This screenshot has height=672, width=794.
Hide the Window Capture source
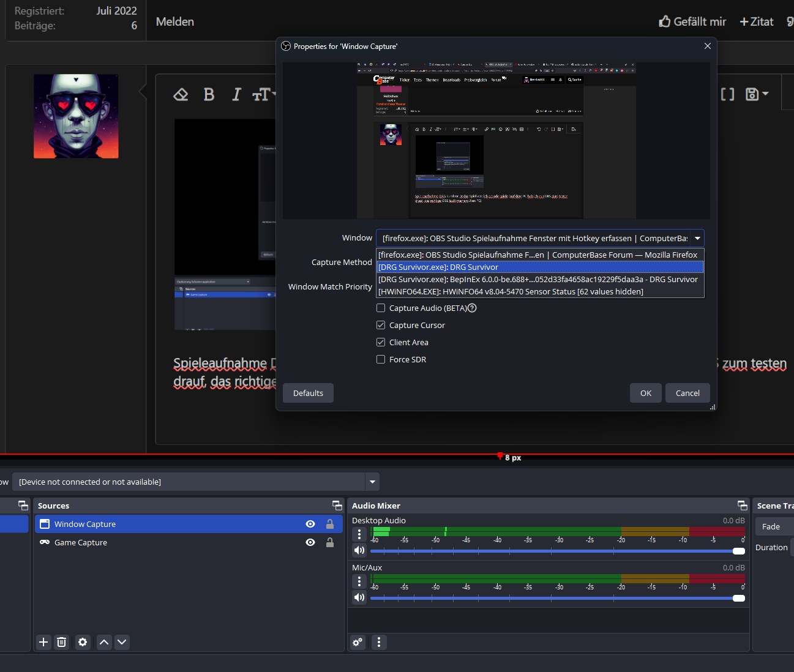(310, 524)
